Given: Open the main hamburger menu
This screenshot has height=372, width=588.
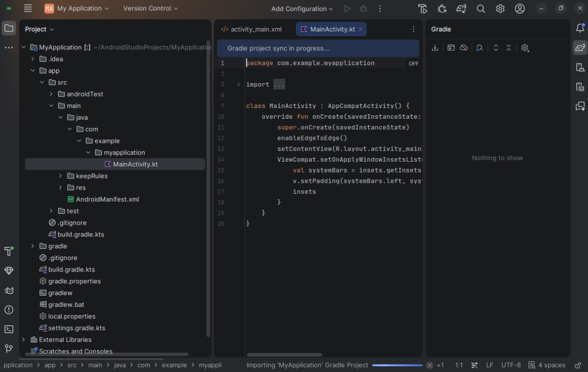Looking at the screenshot, I should coord(28,8).
